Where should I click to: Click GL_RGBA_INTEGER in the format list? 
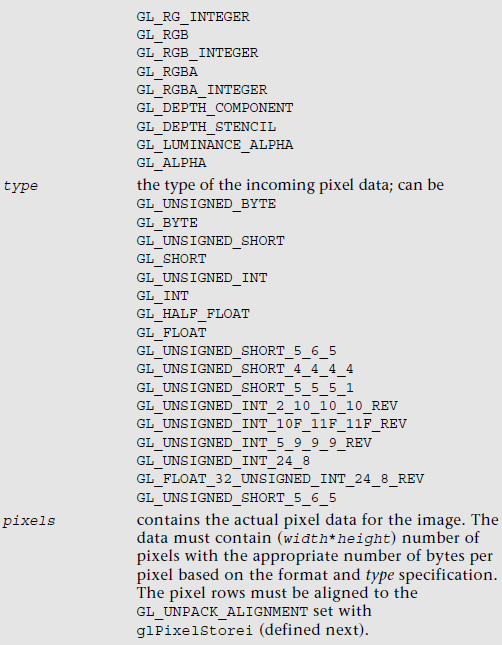pyautogui.click(x=202, y=90)
